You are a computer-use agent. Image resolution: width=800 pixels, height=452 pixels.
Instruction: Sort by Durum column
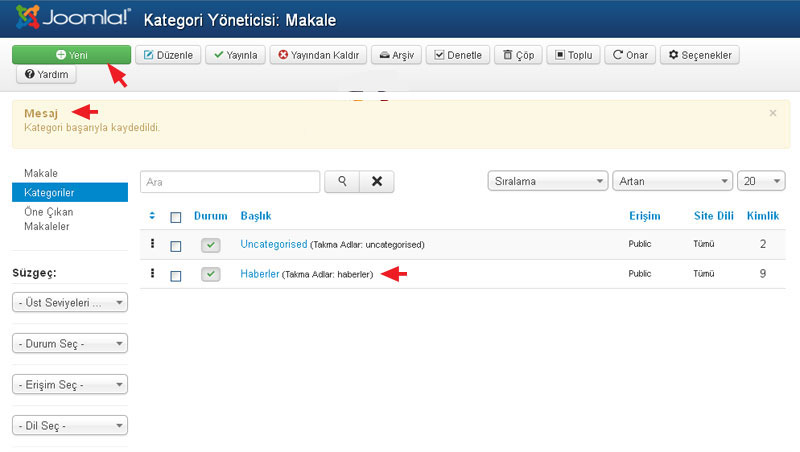tap(210, 216)
